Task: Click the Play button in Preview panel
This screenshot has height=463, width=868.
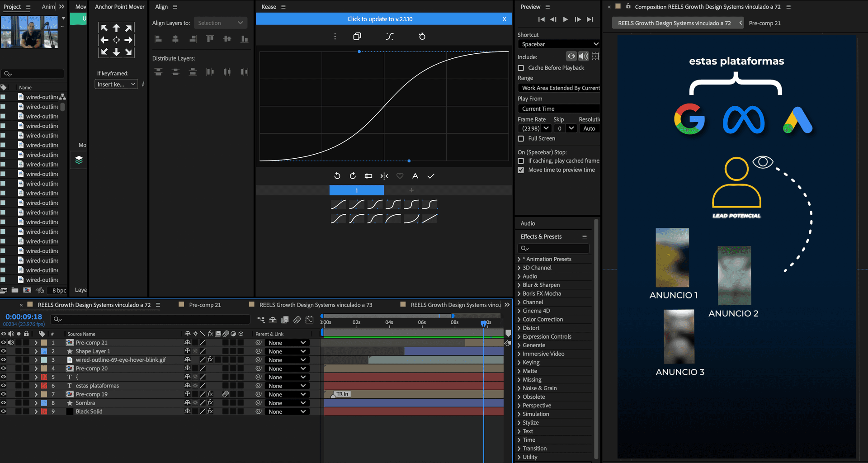Action: click(x=565, y=19)
